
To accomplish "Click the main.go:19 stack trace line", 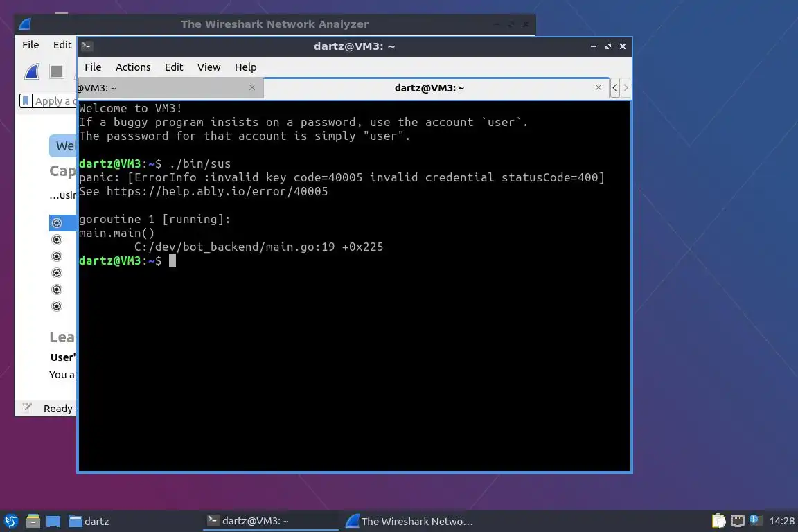I will click(258, 247).
